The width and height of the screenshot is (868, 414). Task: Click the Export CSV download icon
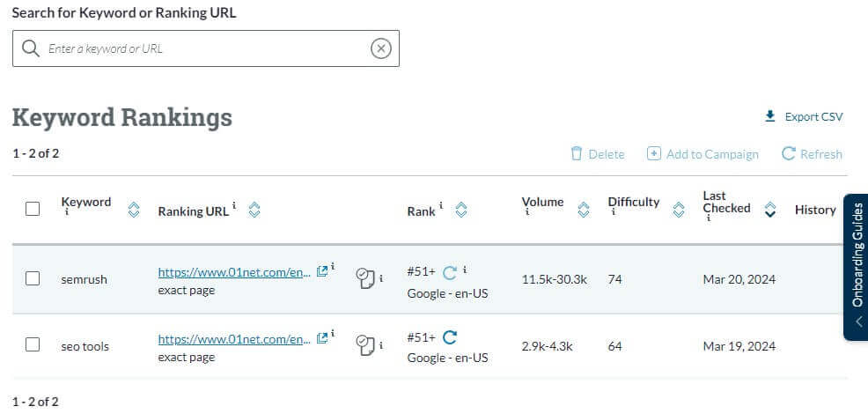[769, 116]
